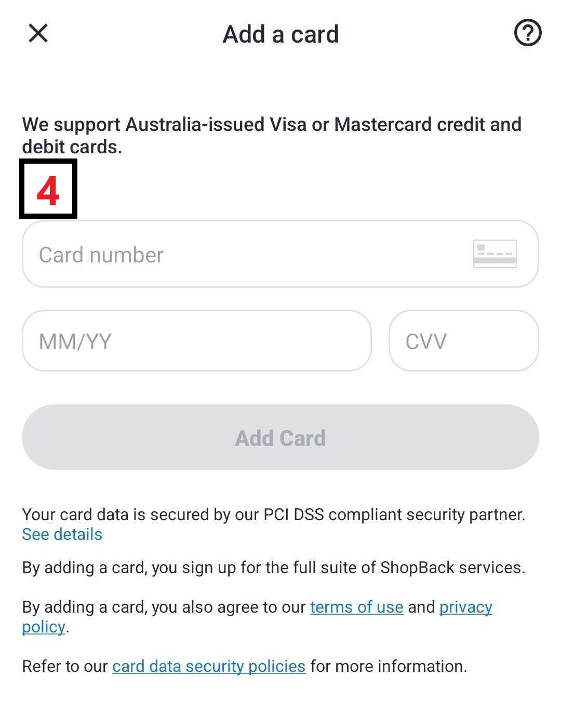Image resolution: width=561 pixels, height=728 pixels.
Task: Click the Australia-issued Visa or Mastercard notice
Action: click(x=272, y=136)
